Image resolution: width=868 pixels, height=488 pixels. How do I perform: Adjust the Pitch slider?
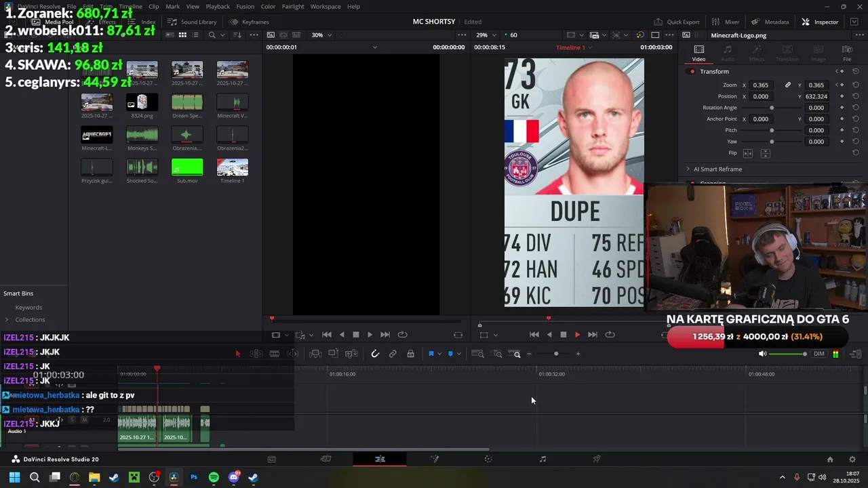click(x=772, y=130)
